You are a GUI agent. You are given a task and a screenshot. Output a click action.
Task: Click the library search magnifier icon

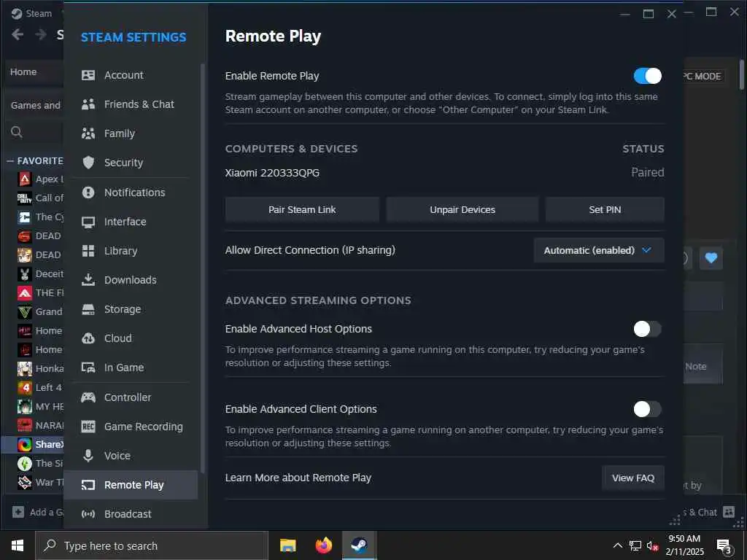(17, 132)
